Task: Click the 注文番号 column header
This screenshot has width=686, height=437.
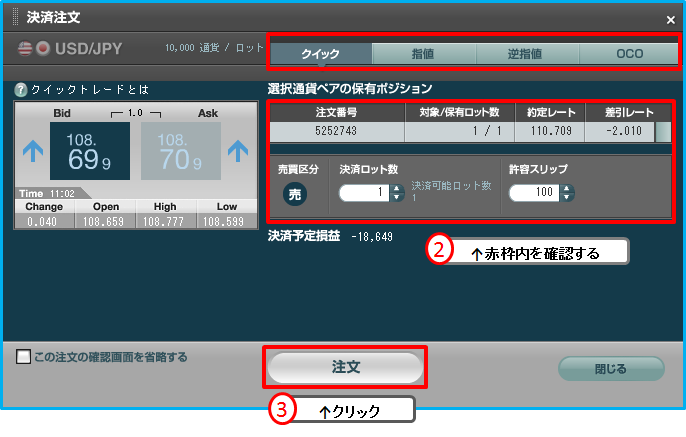Action: tap(337, 112)
